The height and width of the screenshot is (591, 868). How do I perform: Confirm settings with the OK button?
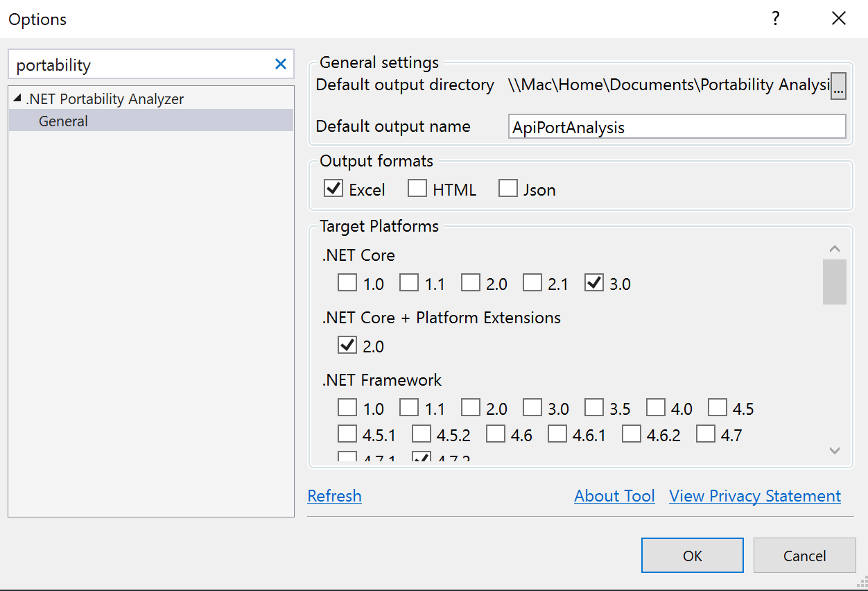point(693,556)
